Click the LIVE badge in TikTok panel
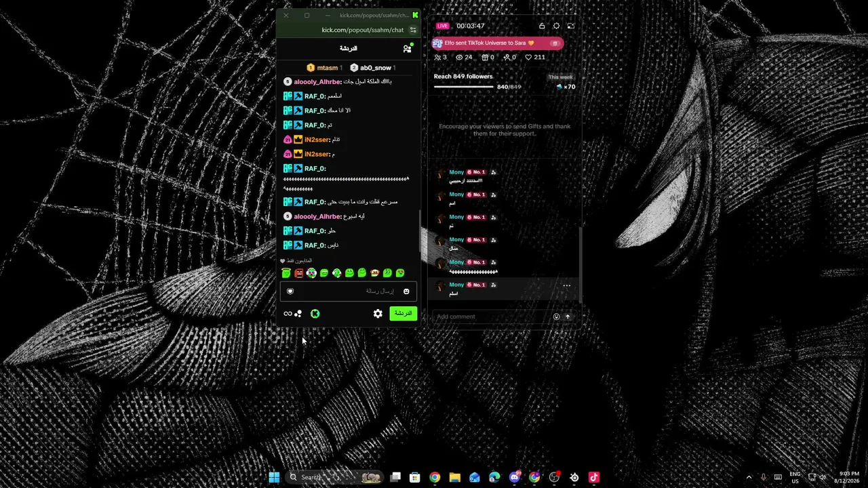 point(443,26)
